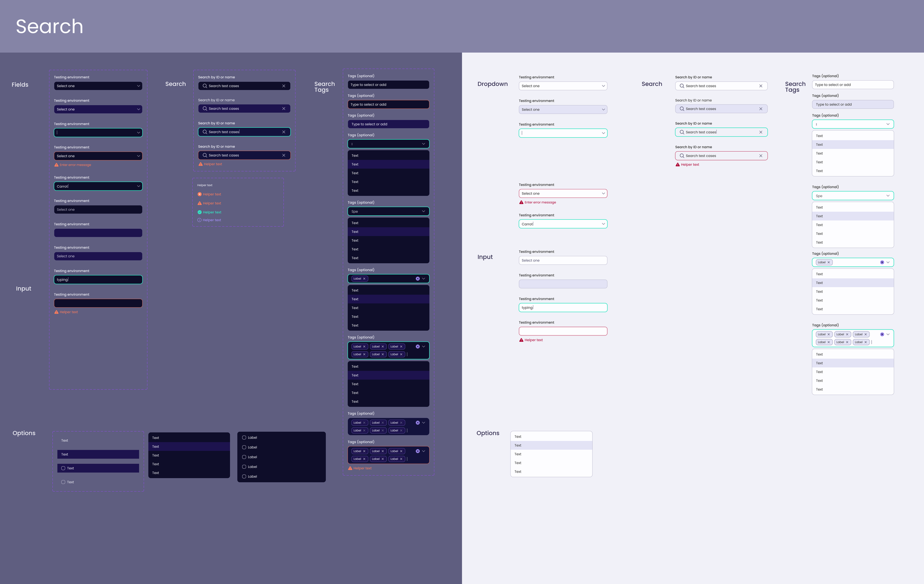
Task: Click the green checkmark Helper text icon
Action: pyautogui.click(x=200, y=212)
